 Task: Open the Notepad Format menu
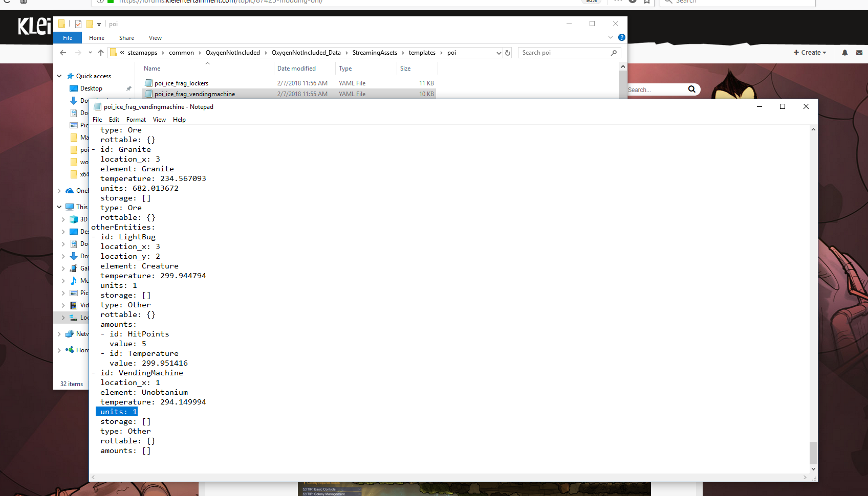tap(136, 120)
